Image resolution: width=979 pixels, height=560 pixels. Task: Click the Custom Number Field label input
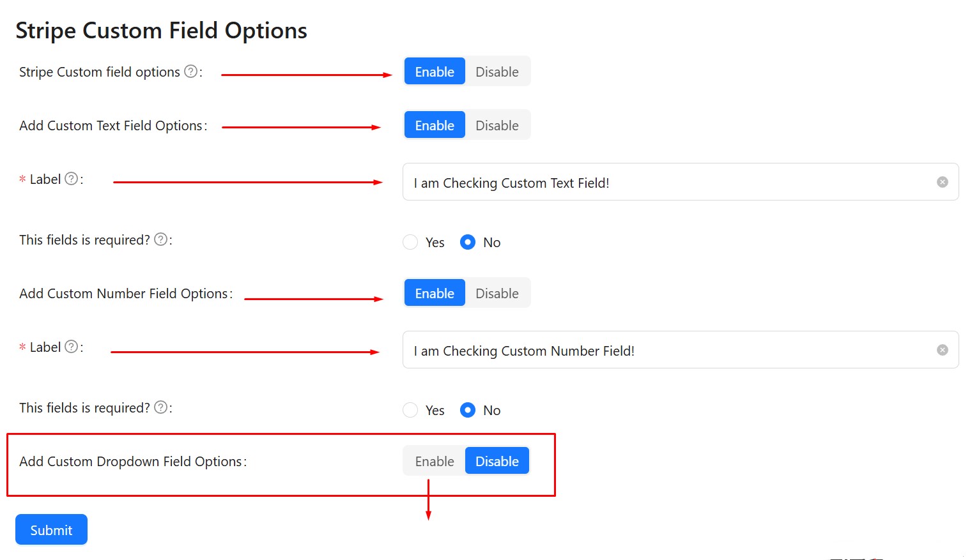click(671, 351)
